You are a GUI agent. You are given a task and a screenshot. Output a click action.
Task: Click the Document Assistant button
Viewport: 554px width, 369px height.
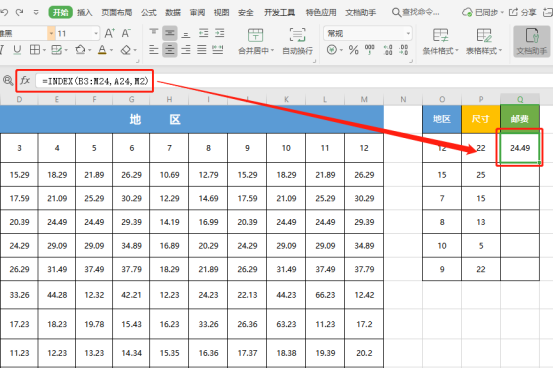(531, 41)
